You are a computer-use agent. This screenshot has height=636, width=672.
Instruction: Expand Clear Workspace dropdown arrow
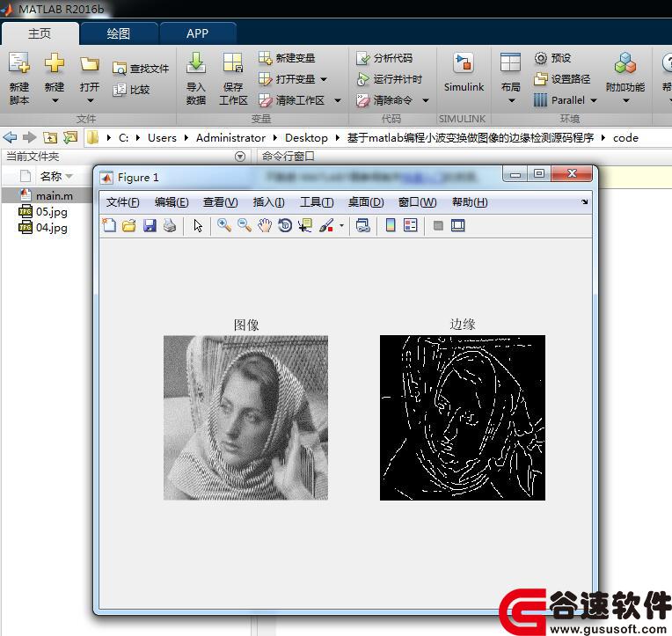338,100
